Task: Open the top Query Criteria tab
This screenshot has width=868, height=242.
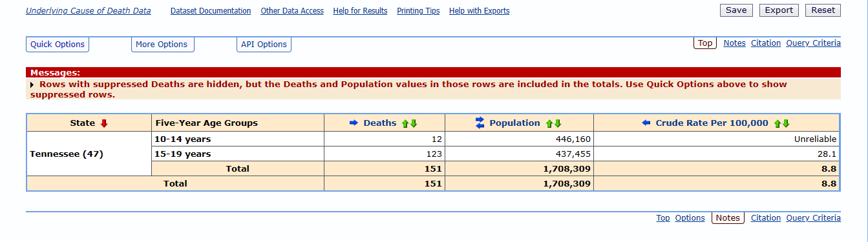Action: (814, 43)
